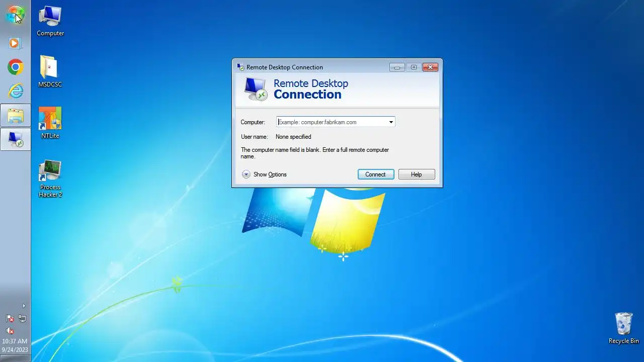Open Google Chrome from the taskbar
This screenshot has width=644, height=362.
coord(15,67)
